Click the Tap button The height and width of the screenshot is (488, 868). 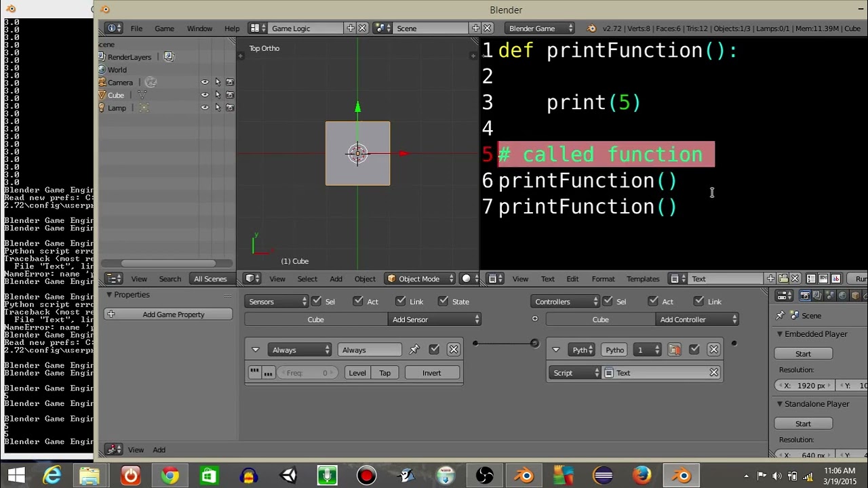click(x=384, y=373)
